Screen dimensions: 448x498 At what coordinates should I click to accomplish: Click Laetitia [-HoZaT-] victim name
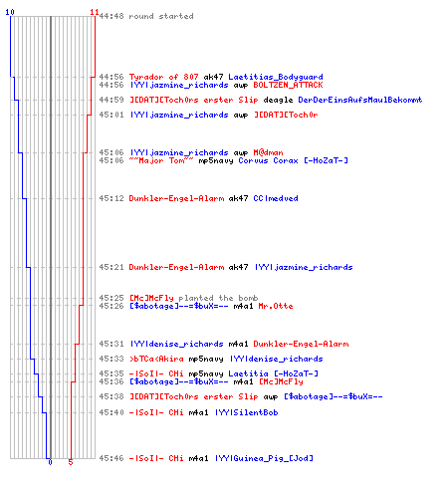point(273,373)
